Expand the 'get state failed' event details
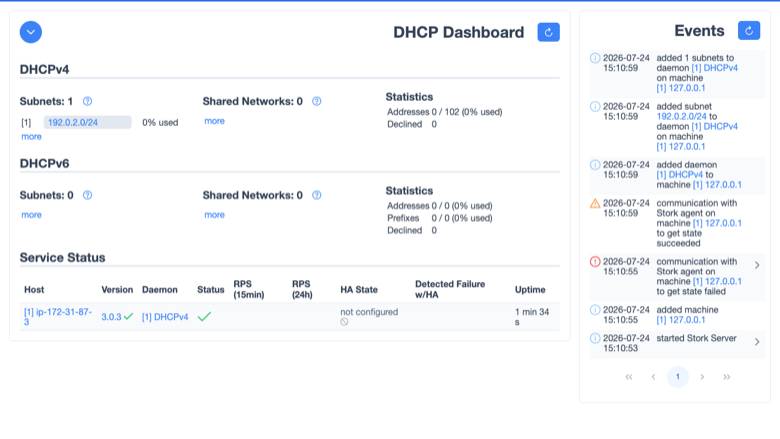The width and height of the screenshot is (780, 439). (757, 265)
